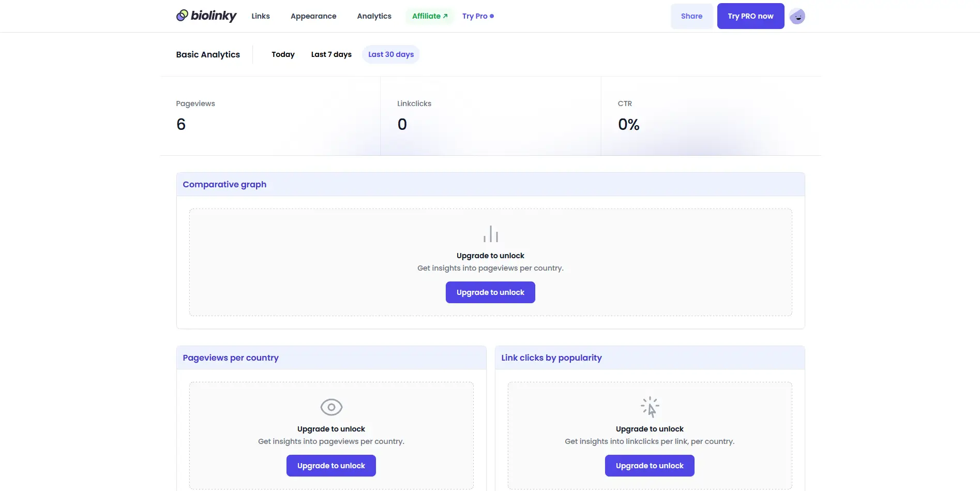Click 'Get insights into linkclicks per link, per country.' text
Image resolution: width=980 pixels, height=491 pixels.
coord(650,441)
